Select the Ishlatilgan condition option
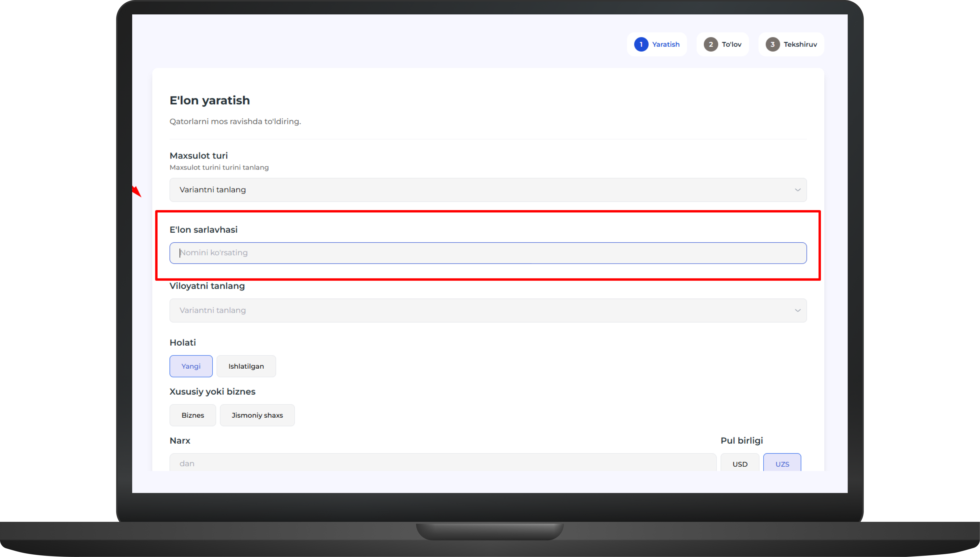The image size is (980, 557). click(x=246, y=366)
